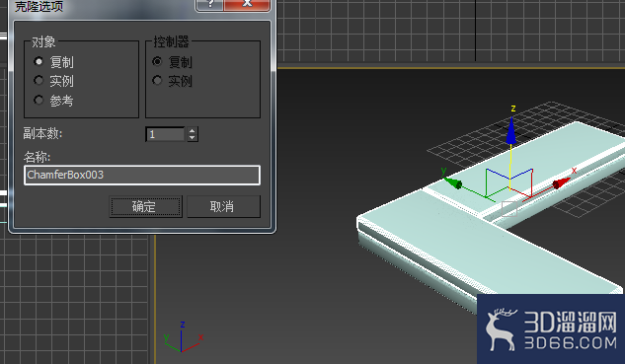The image size is (625, 364).
Task: Confirm clone with 确定 button
Action: pyautogui.click(x=145, y=206)
